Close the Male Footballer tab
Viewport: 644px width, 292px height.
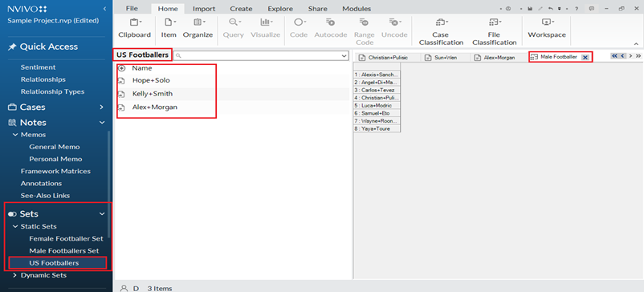pyautogui.click(x=585, y=58)
